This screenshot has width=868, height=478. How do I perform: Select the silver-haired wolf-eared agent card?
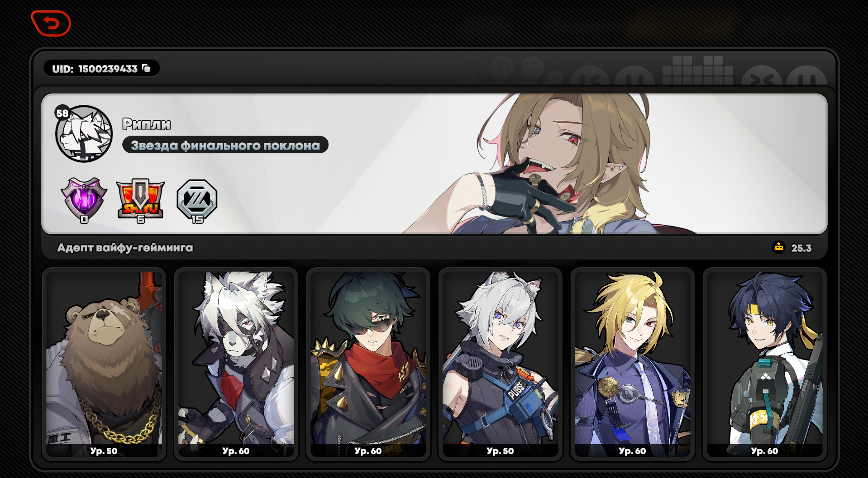[501, 364]
